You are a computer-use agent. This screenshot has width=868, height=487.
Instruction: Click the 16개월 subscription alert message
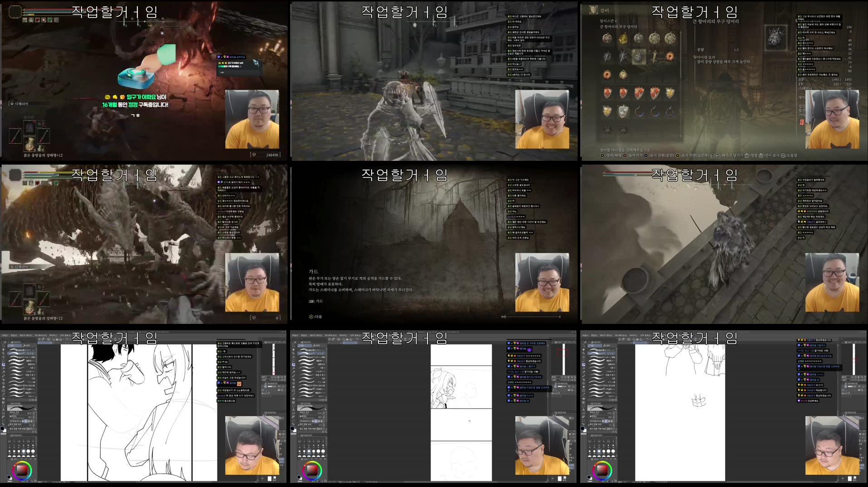tap(135, 105)
